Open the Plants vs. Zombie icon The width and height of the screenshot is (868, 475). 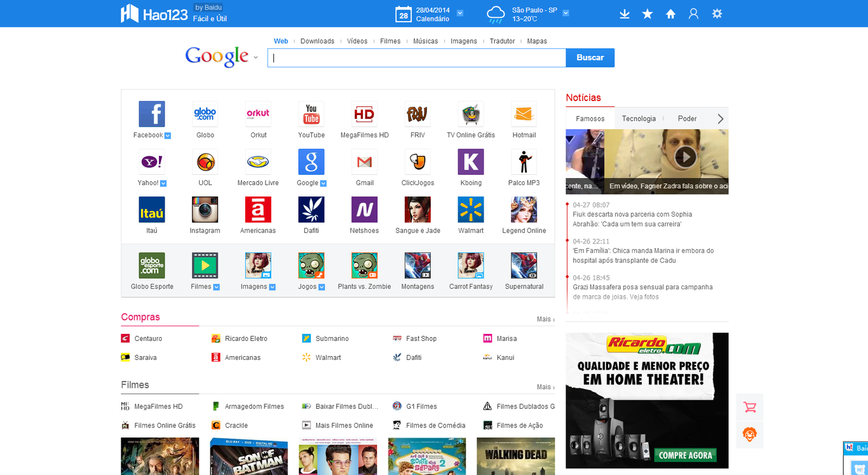point(365,265)
